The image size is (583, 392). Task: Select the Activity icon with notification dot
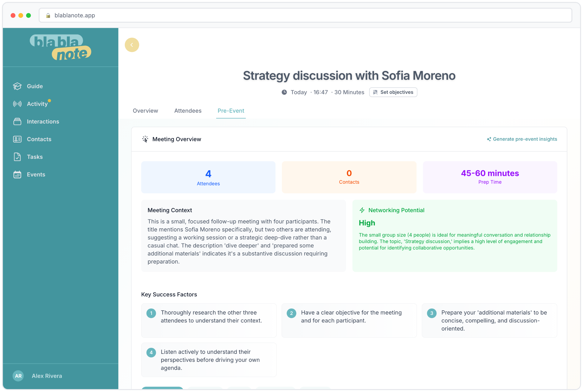point(17,104)
